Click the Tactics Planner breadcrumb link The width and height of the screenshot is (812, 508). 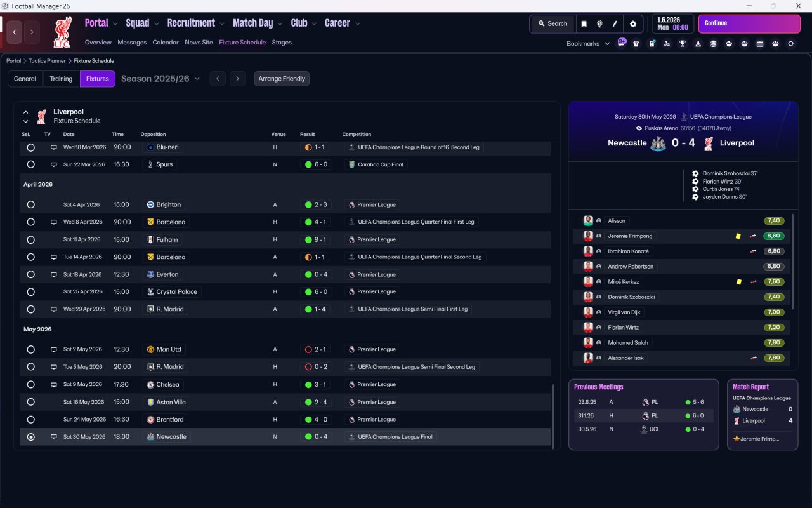tap(47, 61)
